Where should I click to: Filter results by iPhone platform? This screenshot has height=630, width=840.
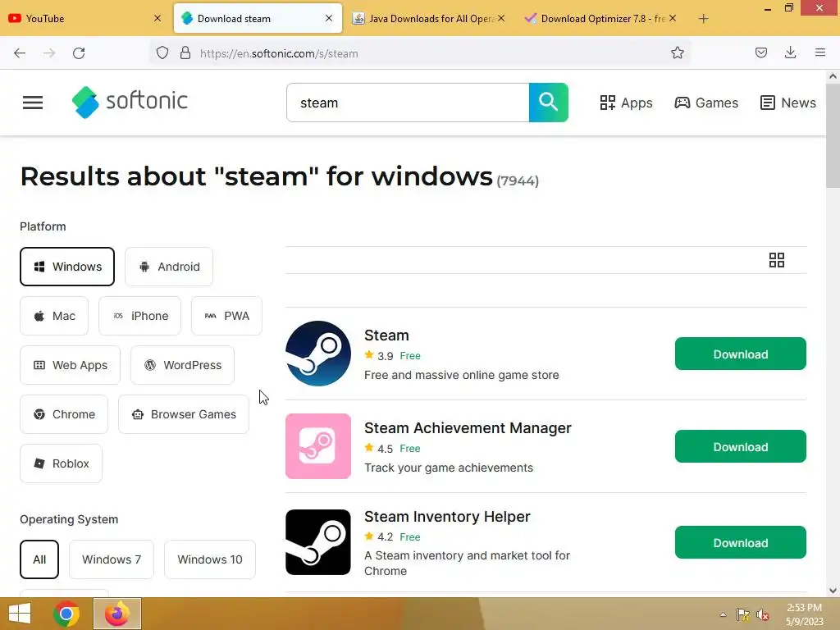139,316
